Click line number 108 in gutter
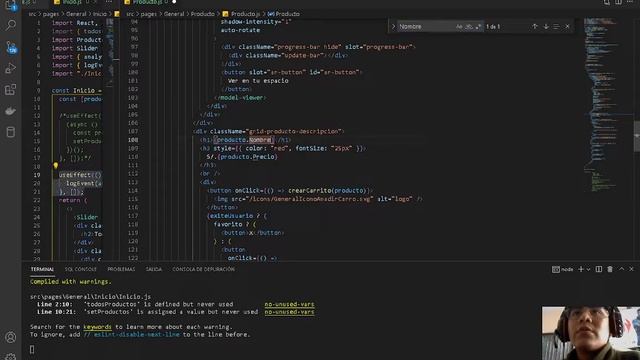This screenshot has height=360, width=640. [x=133, y=140]
